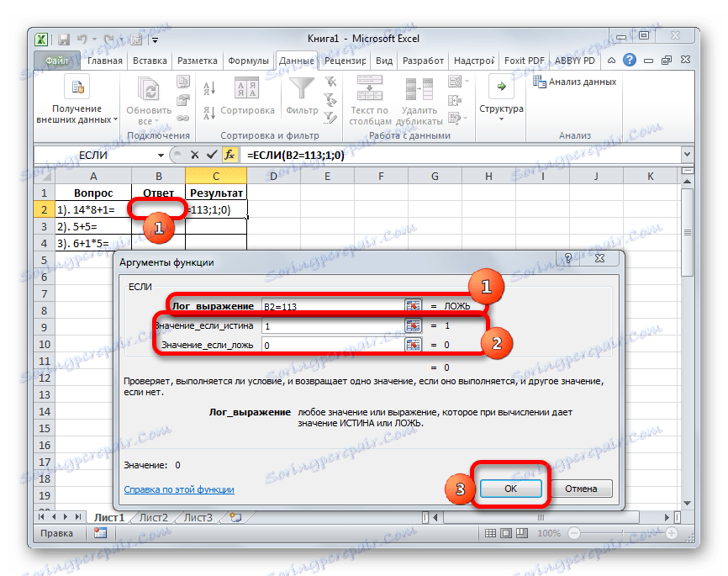Select the Лист1 sheet tab

coord(109,517)
